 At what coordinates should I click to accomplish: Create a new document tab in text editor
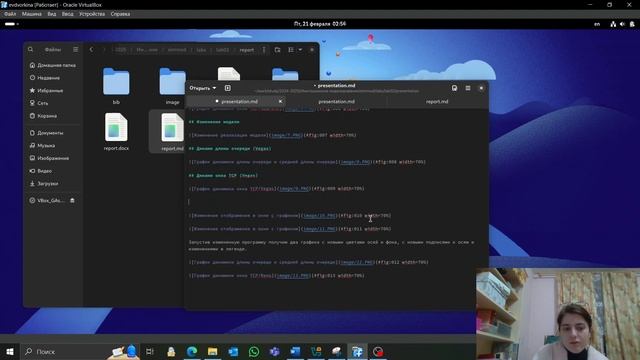point(228,88)
